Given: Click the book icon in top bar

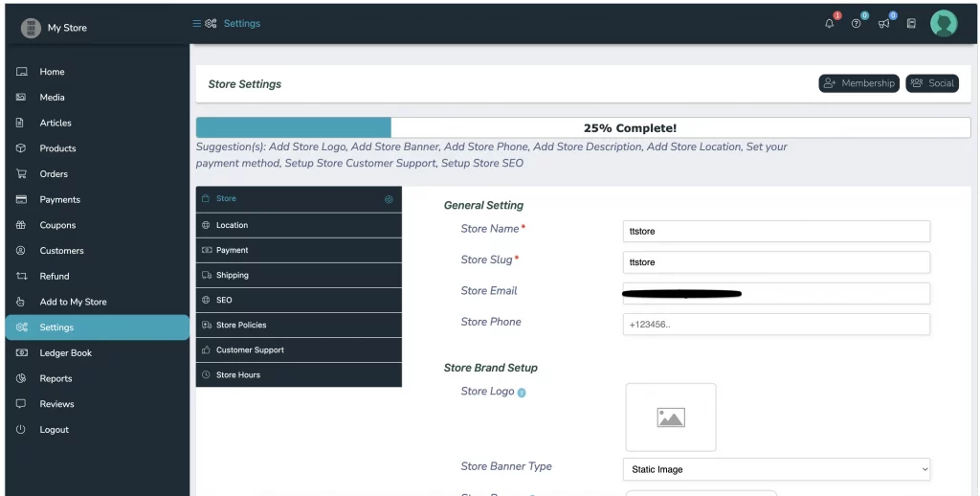Looking at the screenshot, I should (911, 24).
